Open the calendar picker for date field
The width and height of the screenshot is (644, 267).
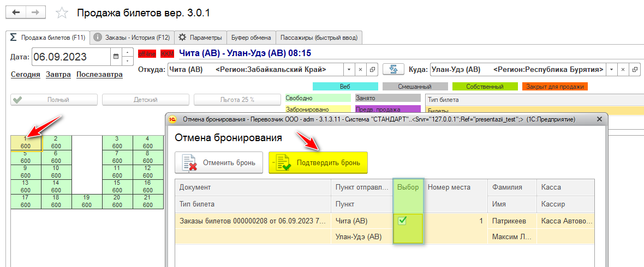click(116, 56)
